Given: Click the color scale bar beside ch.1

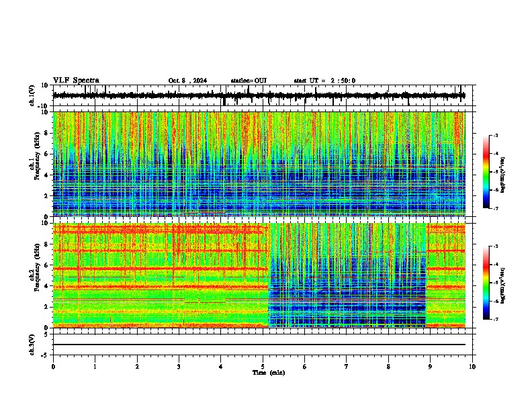Looking at the screenshot, I should pos(486,172).
